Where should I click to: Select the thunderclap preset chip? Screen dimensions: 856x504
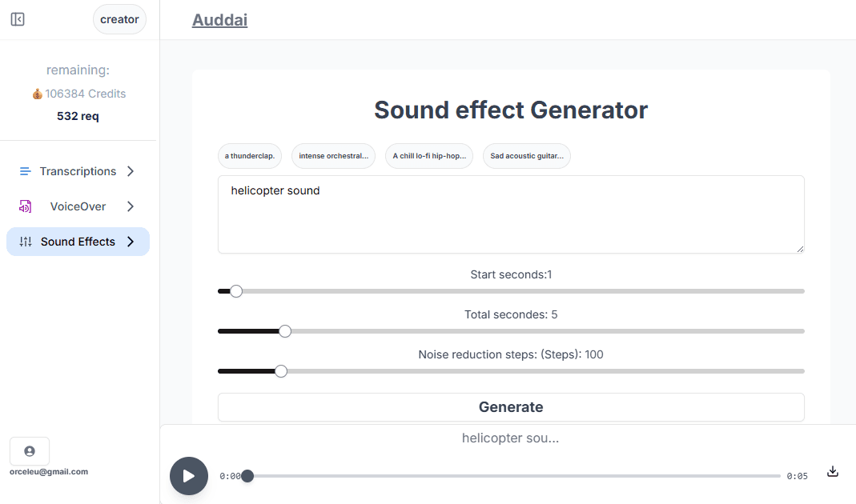point(249,156)
